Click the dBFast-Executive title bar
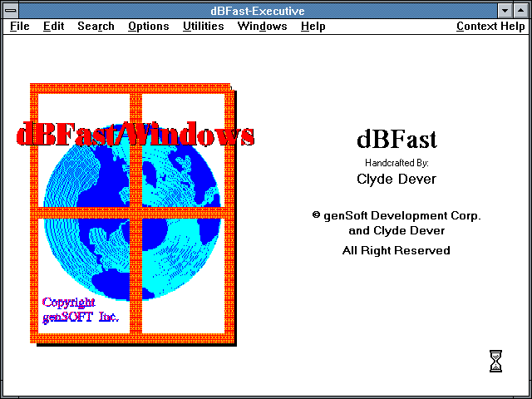The height and width of the screenshot is (399, 532). point(258,11)
